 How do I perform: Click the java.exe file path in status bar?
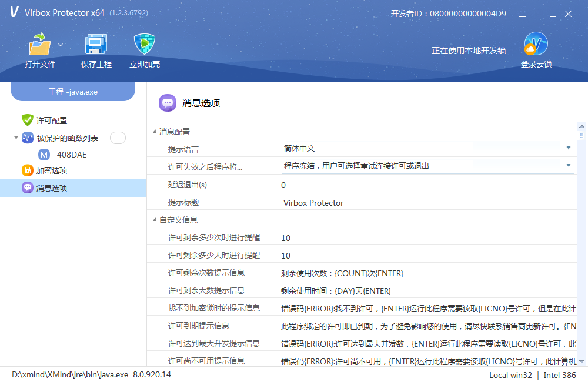[70, 374]
